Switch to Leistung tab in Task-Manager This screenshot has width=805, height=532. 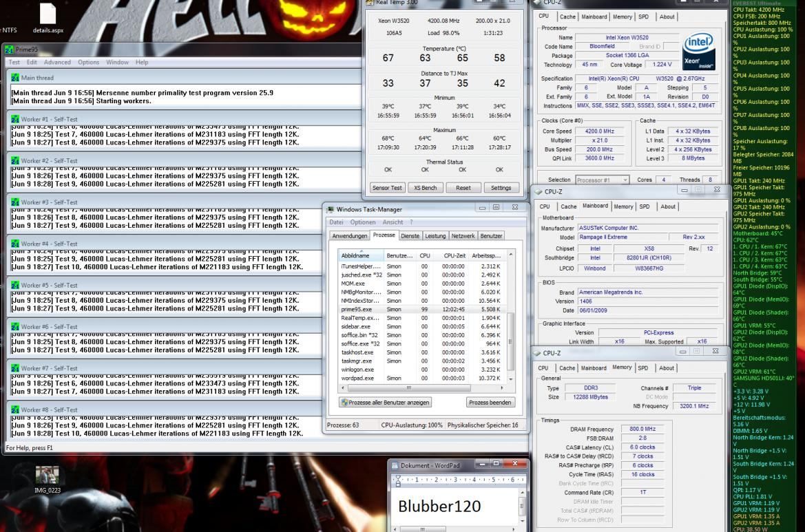click(x=435, y=236)
